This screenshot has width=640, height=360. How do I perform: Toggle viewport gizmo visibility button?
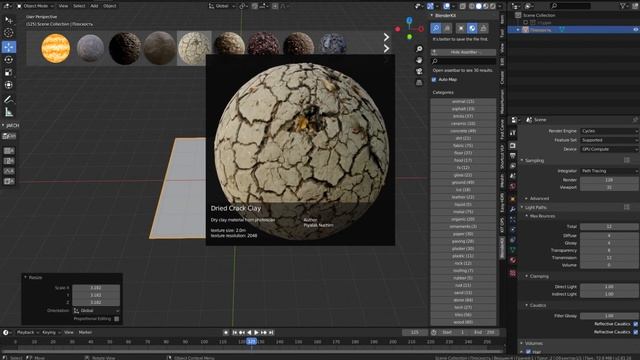pos(430,6)
